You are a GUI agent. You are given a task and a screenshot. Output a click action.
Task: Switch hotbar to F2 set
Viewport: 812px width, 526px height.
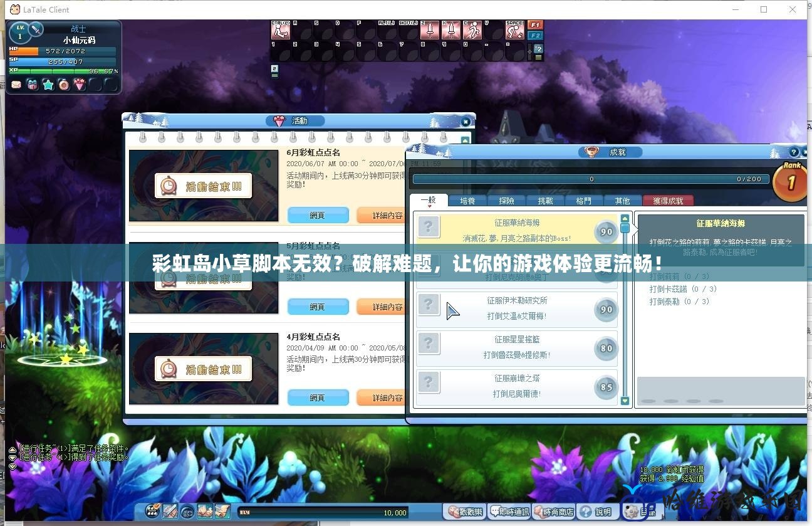(x=535, y=36)
